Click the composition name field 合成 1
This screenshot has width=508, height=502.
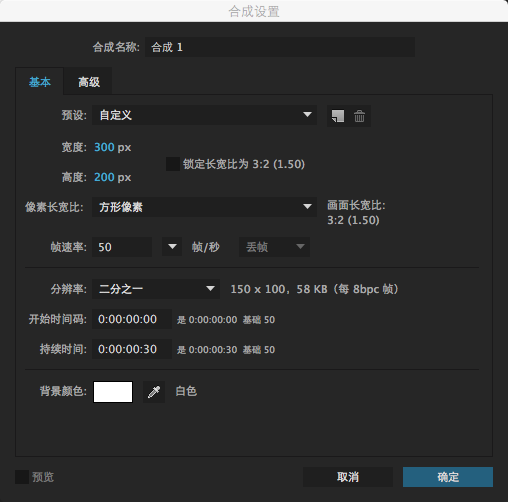coord(280,47)
